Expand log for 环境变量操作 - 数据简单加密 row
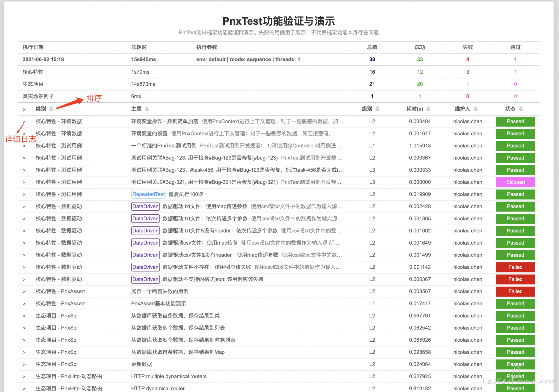This screenshot has width=559, height=392. point(24,122)
